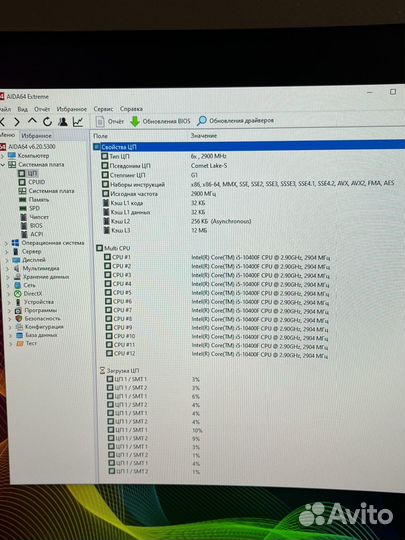Select the Свойства ЦП header row
Viewport: 405px width, 540px height.
coord(249,147)
